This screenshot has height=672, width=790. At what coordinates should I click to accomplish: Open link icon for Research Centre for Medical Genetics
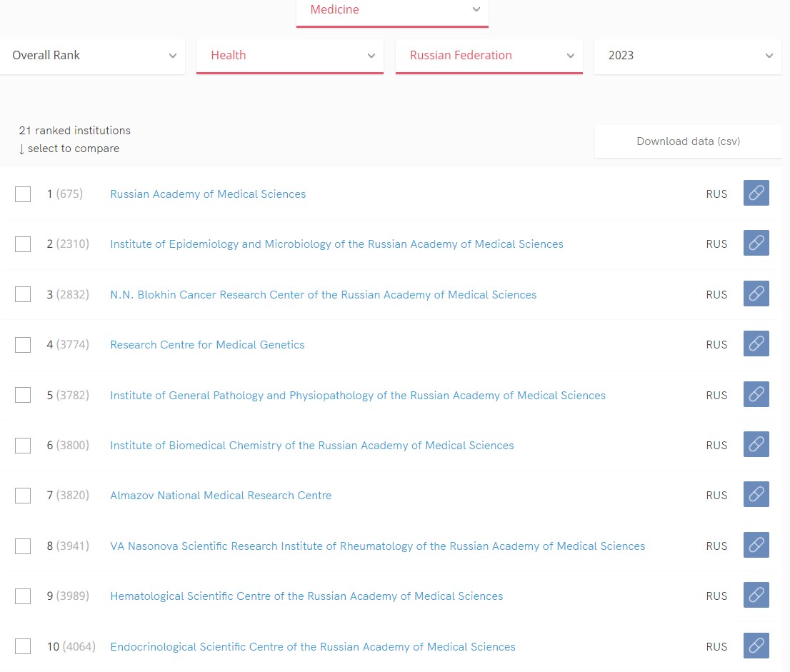[x=756, y=344]
